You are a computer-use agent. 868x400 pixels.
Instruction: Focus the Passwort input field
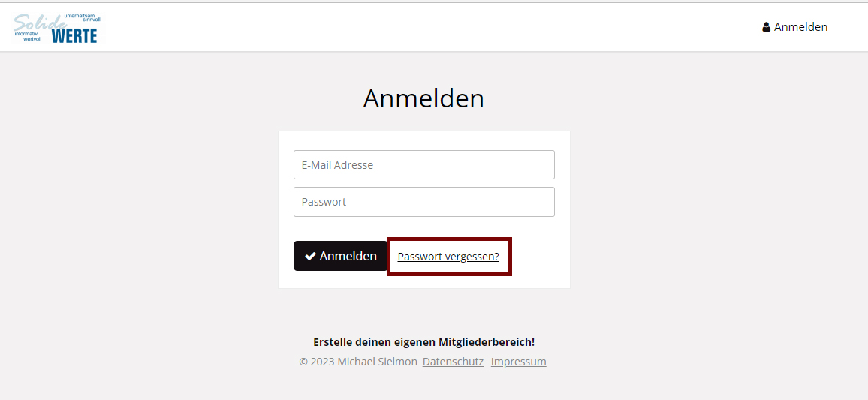pyautogui.click(x=423, y=202)
